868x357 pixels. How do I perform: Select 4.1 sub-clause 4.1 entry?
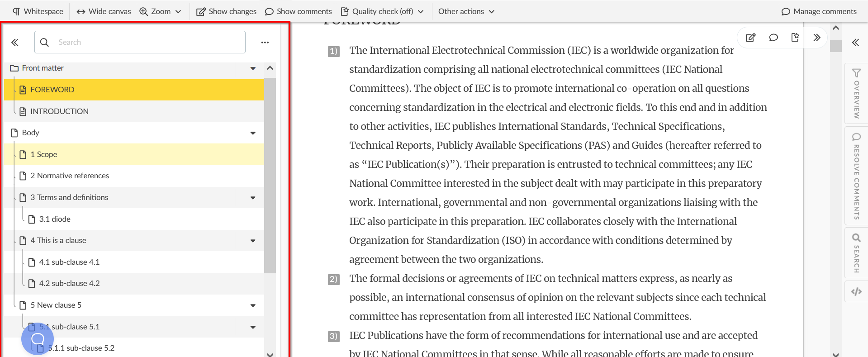134,262
